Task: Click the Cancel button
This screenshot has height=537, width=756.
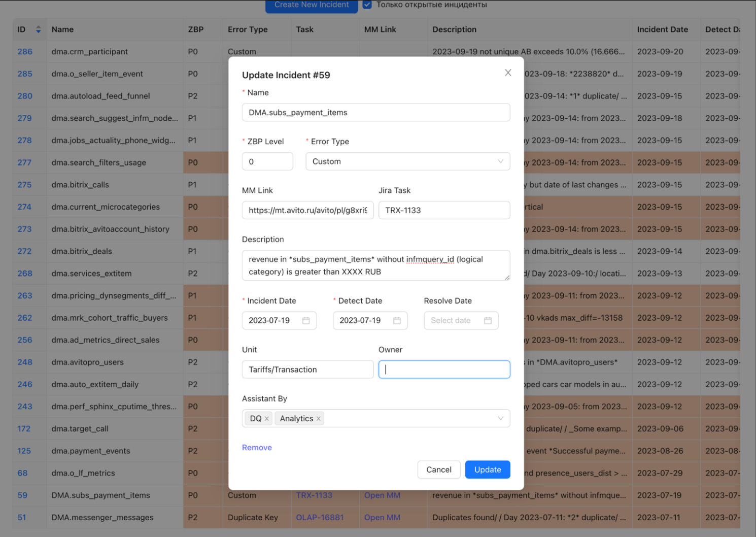Action: (x=439, y=469)
